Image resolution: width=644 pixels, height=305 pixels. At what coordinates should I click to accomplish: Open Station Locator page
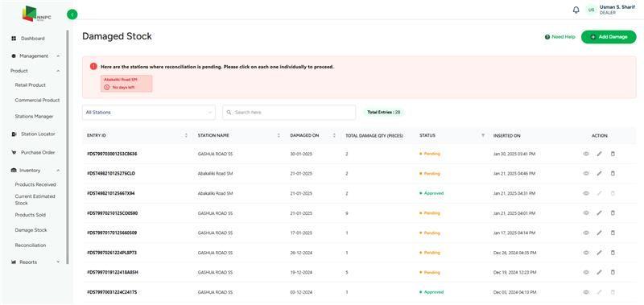(38, 134)
